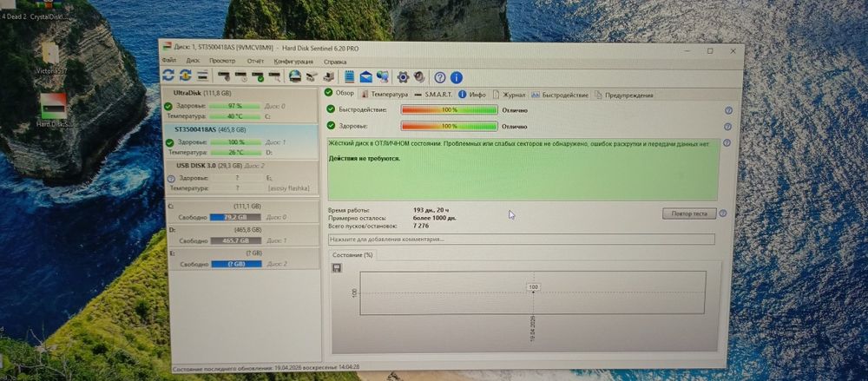
Task: Open the Отчёт menu
Action: pyautogui.click(x=255, y=61)
